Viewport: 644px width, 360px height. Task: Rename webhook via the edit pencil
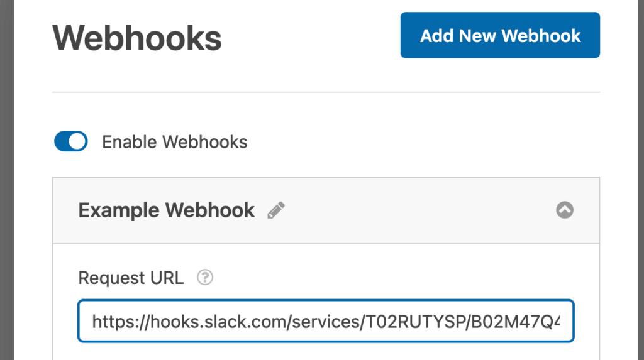coord(276,210)
